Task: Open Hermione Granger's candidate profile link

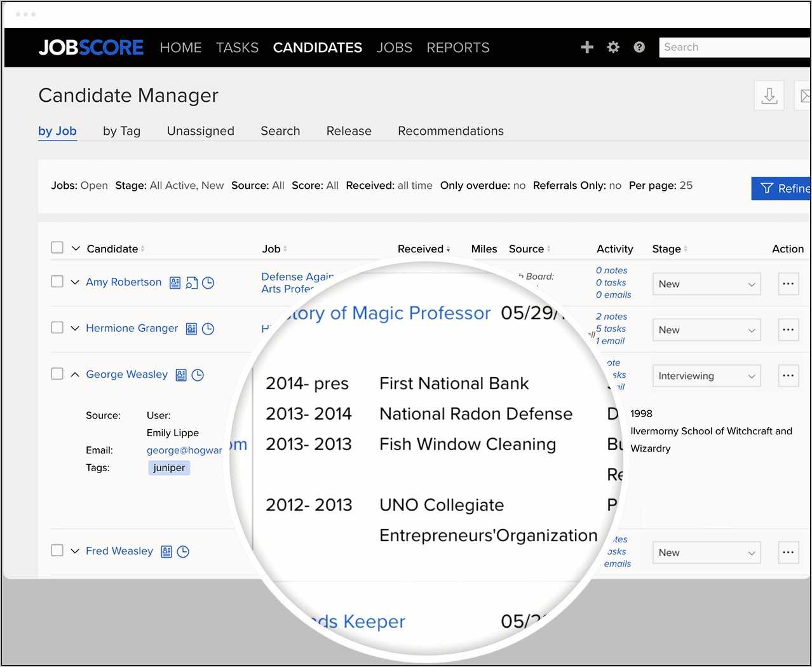Action: click(132, 328)
